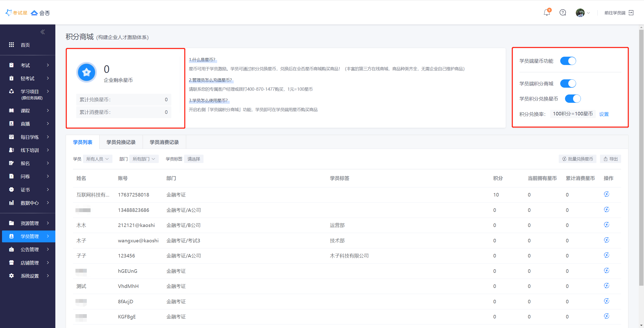Open the 所有人员 dropdown filter
This screenshot has width=644, height=328.
pos(97,159)
